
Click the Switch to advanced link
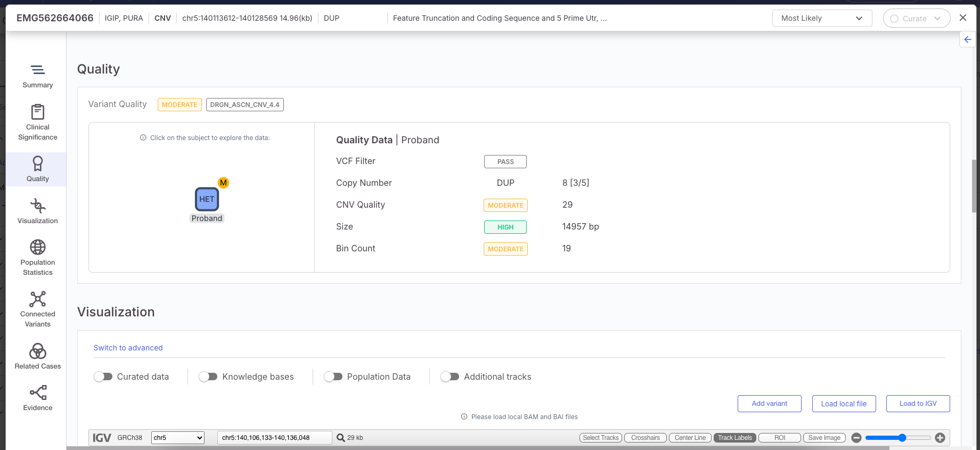[x=128, y=348]
